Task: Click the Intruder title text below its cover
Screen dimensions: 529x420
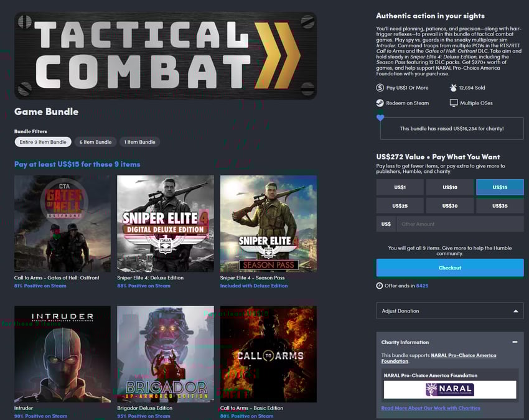Action: point(24,408)
